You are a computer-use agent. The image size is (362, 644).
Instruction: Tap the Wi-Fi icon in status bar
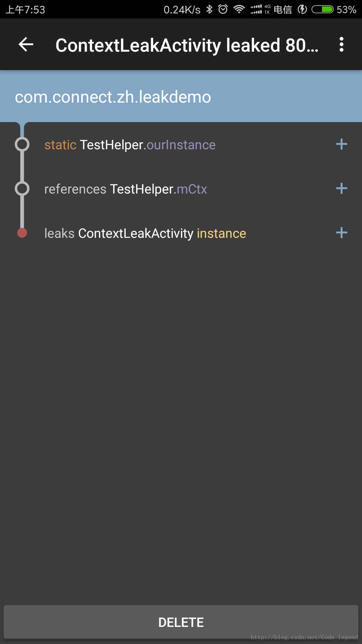click(x=239, y=9)
